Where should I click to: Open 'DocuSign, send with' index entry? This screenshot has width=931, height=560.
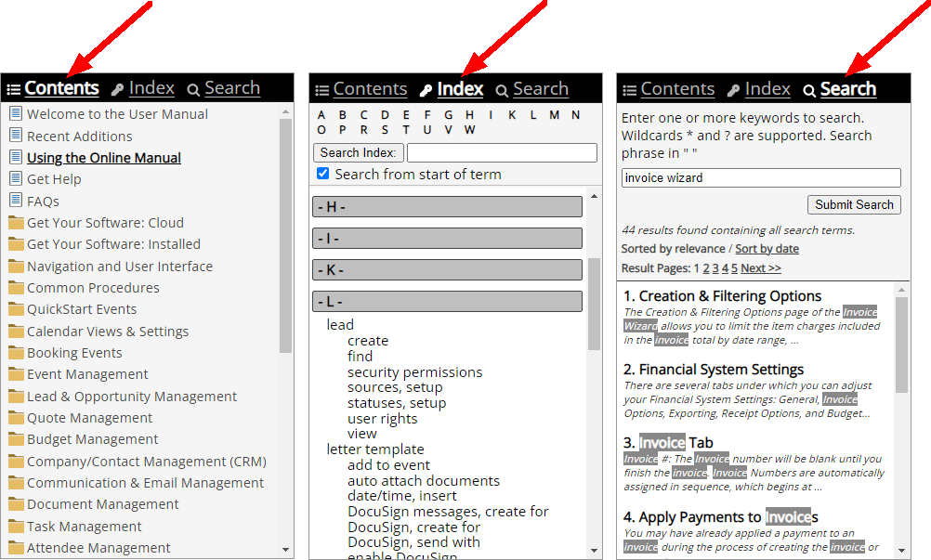[x=413, y=542]
